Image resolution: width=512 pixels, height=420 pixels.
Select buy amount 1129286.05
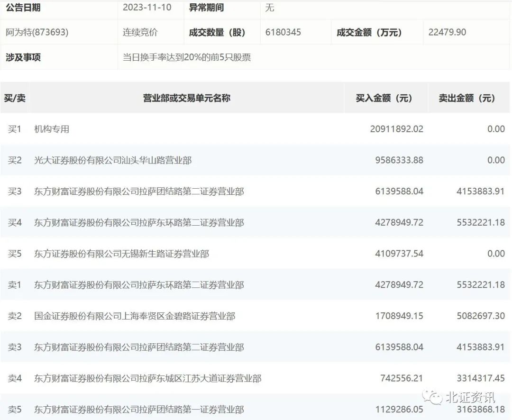(x=399, y=409)
